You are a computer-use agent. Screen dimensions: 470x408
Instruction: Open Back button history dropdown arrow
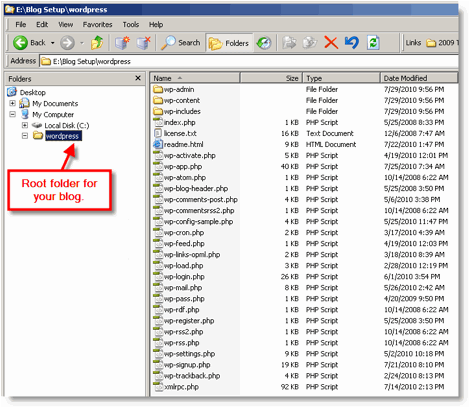tap(52, 43)
